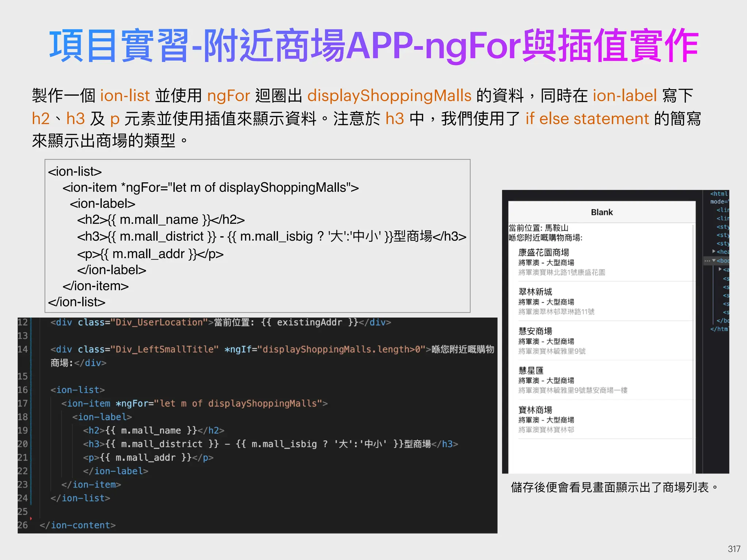The width and height of the screenshot is (747, 560).
Task: Click the closing </ion-item> tag on line 23
Action: tap(91, 485)
